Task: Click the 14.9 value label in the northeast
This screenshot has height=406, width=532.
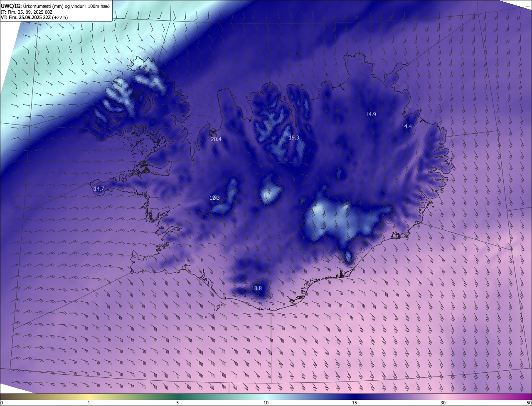Action: click(371, 114)
